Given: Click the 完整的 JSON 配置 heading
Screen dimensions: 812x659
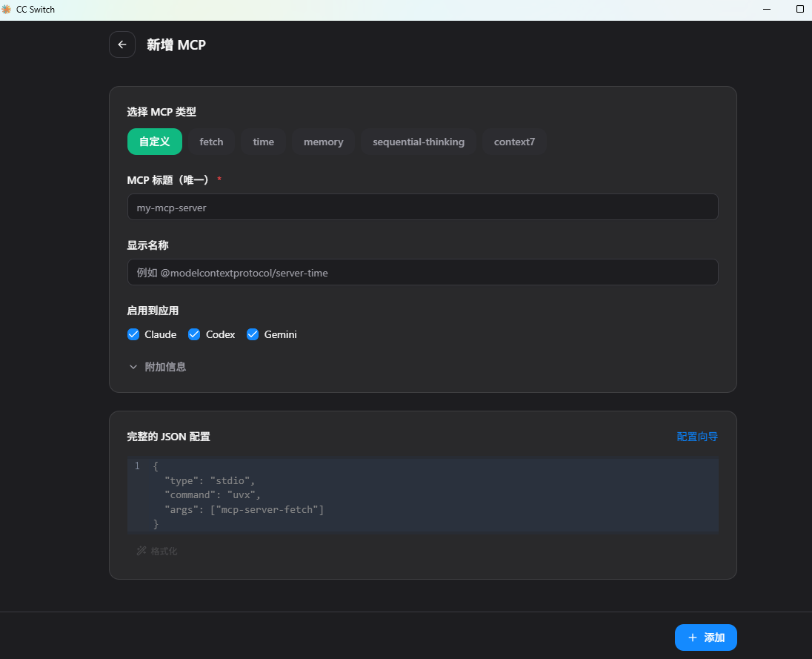Looking at the screenshot, I should (x=168, y=437).
